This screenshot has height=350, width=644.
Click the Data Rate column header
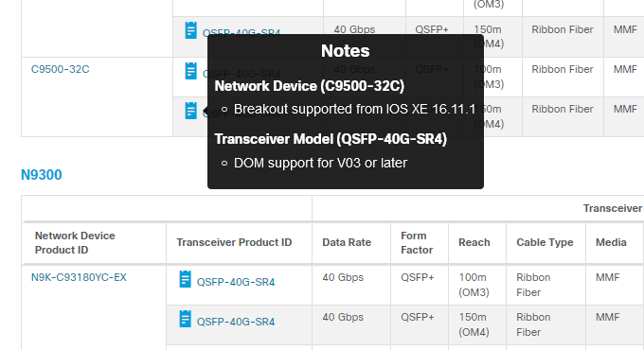coord(347,242)
